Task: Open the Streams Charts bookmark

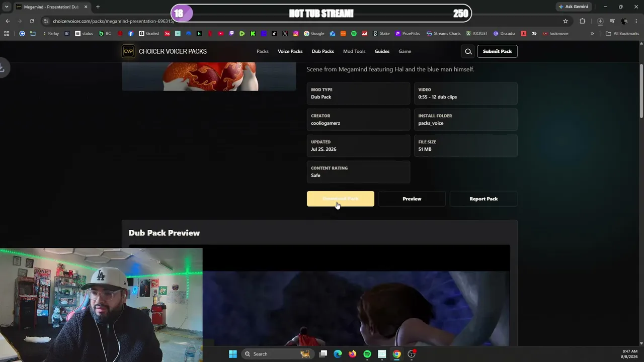Action: (443, 34)
